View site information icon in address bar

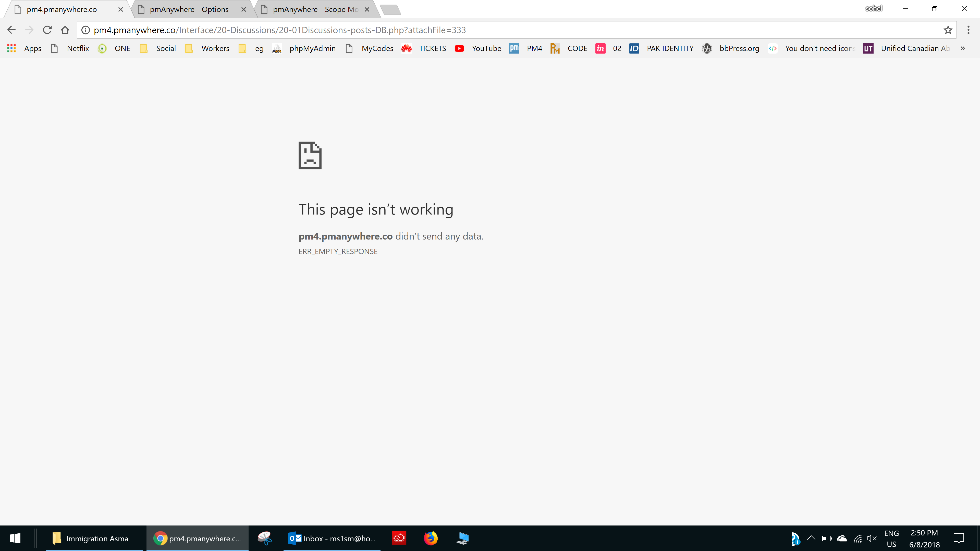click(x=86, y=30)
